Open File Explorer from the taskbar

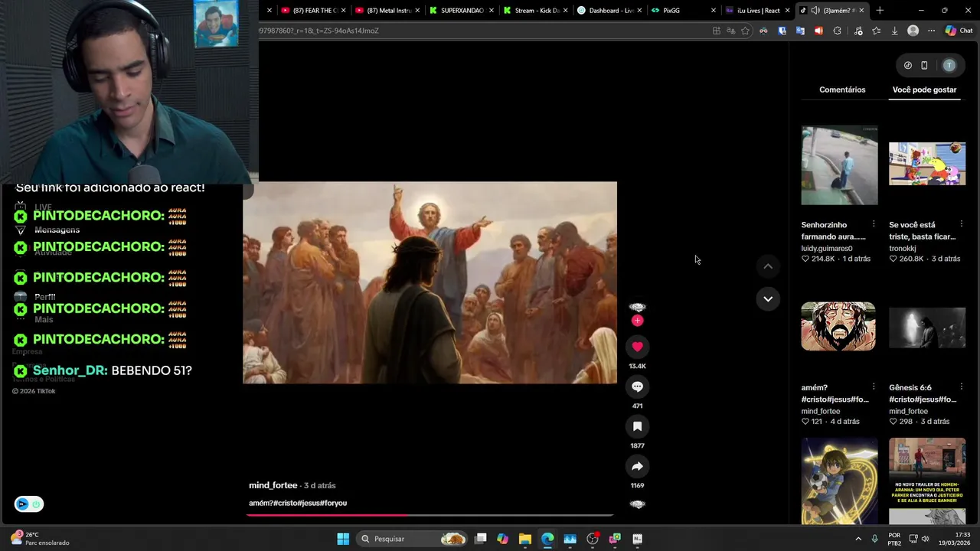pyautogui.click(x=525, y=539)
